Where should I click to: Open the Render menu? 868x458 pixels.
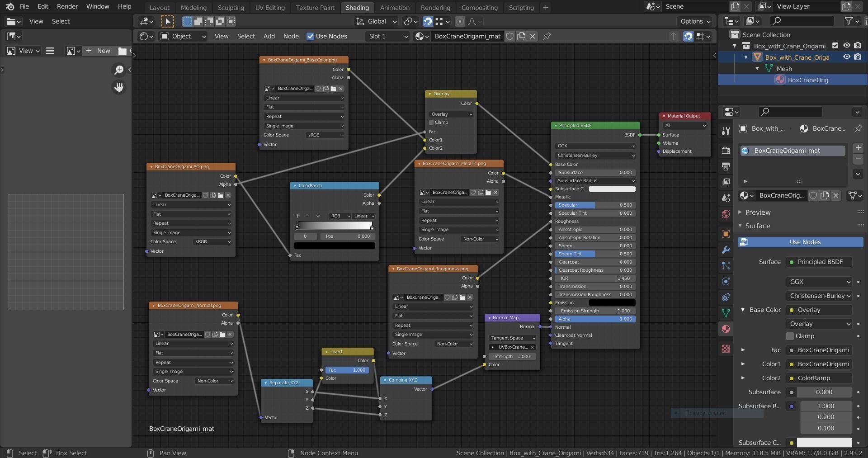tap(67, 6)
